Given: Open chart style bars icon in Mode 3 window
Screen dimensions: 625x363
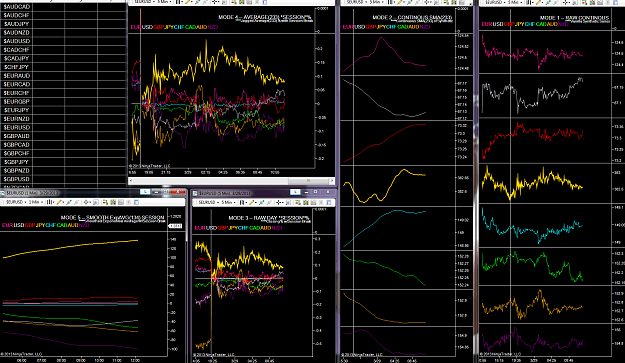Looking at the screenshot, I should 242,202.
